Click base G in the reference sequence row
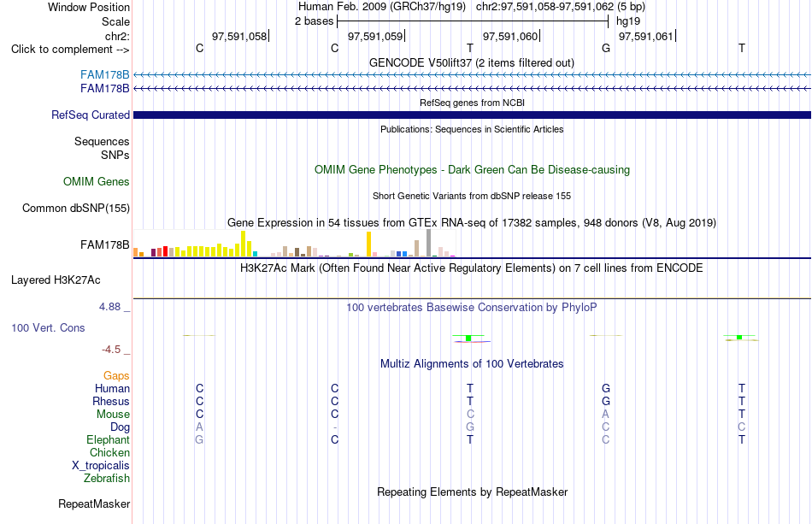 [x=606, y=48]
